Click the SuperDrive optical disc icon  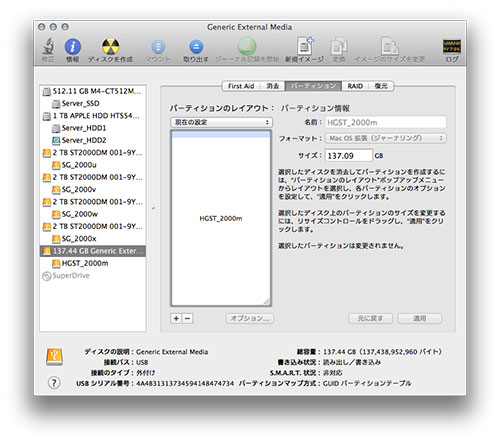point(46,276)
